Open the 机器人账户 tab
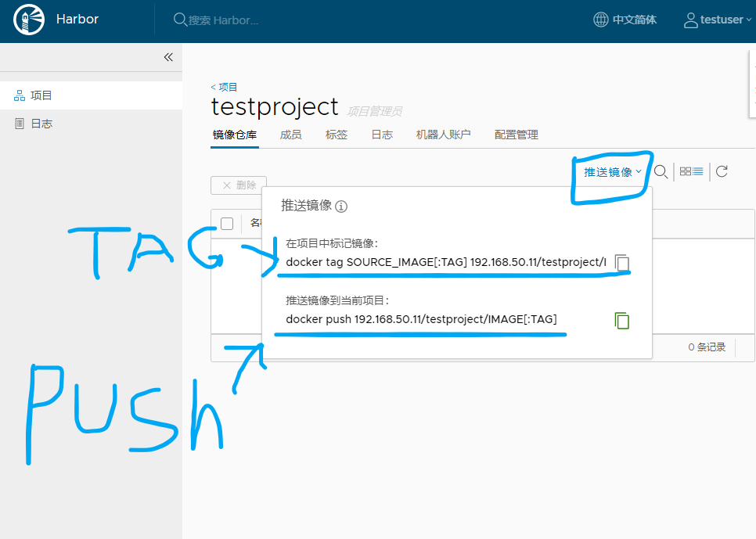This screenshot has width=756, height=539. [x=443, y=135]
